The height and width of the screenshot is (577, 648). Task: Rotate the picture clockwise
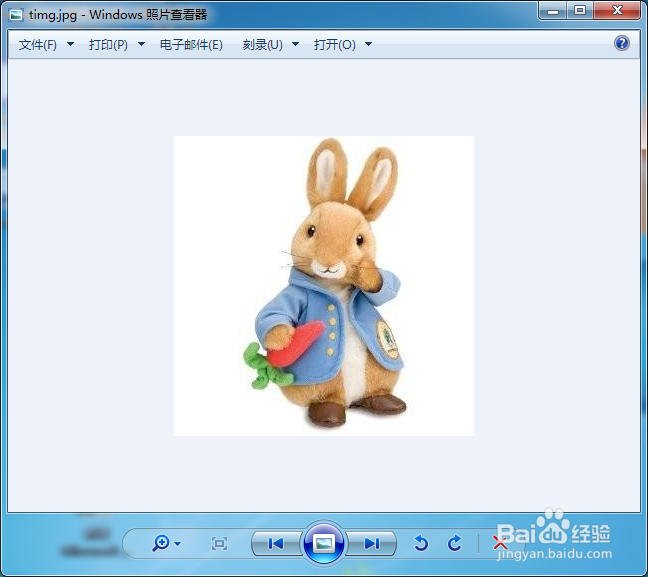coord(455,543)
